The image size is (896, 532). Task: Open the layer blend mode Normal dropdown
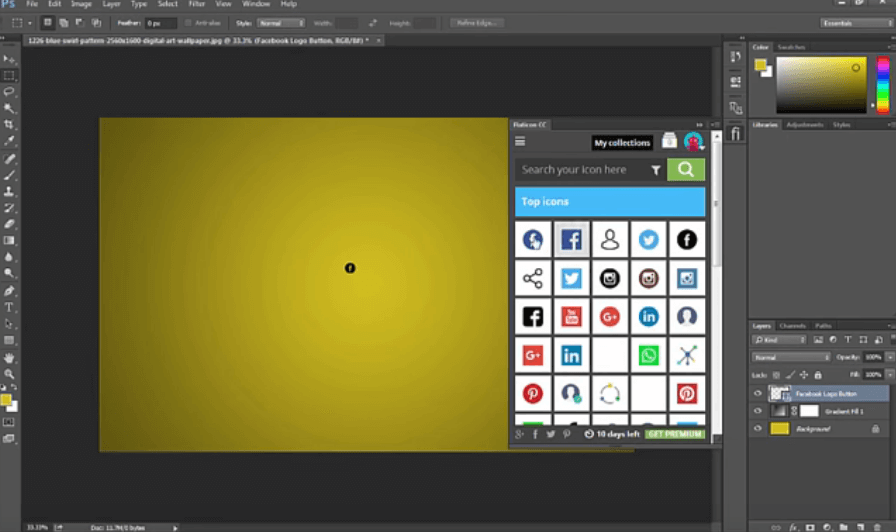791,357
